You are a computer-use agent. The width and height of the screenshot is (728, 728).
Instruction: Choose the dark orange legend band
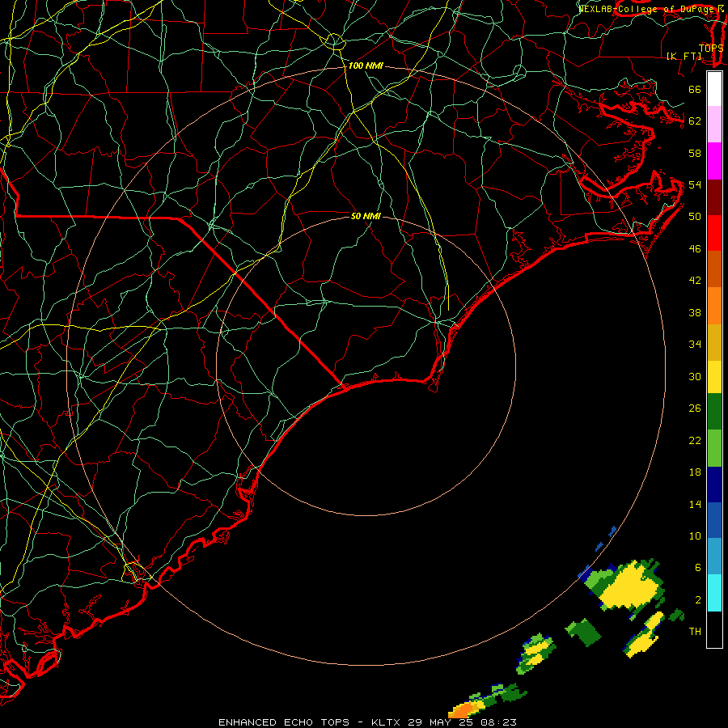pos(714,269)
